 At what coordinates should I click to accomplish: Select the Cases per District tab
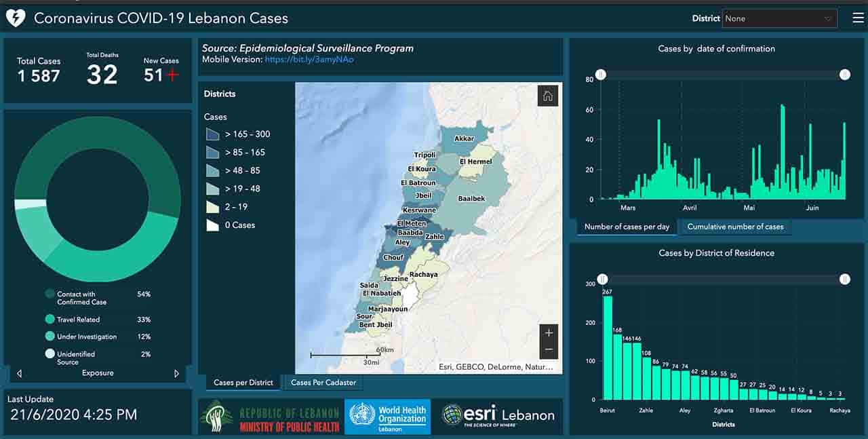click(243, 383)
